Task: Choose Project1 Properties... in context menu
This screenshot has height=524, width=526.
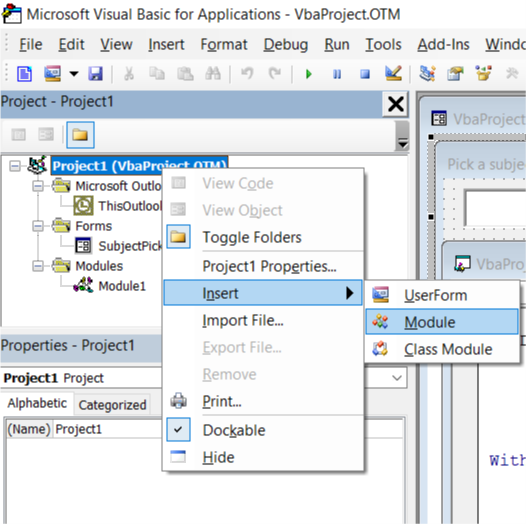Action: pyautogui.click(x=263, y=266)
